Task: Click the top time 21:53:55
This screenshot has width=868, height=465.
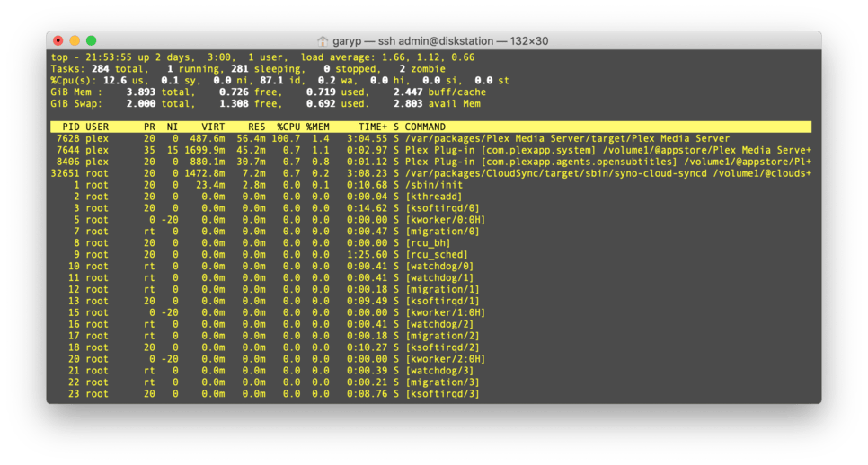Action: 109,57
